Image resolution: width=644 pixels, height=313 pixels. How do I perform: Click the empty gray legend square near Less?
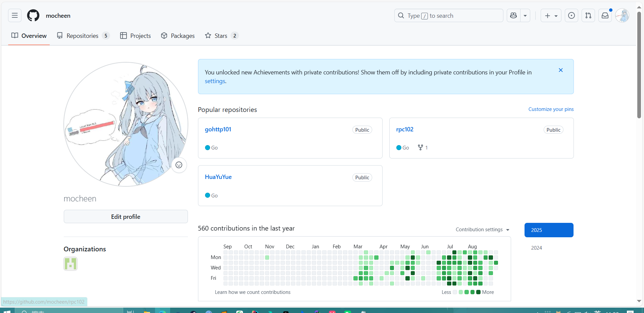[455, 292]
